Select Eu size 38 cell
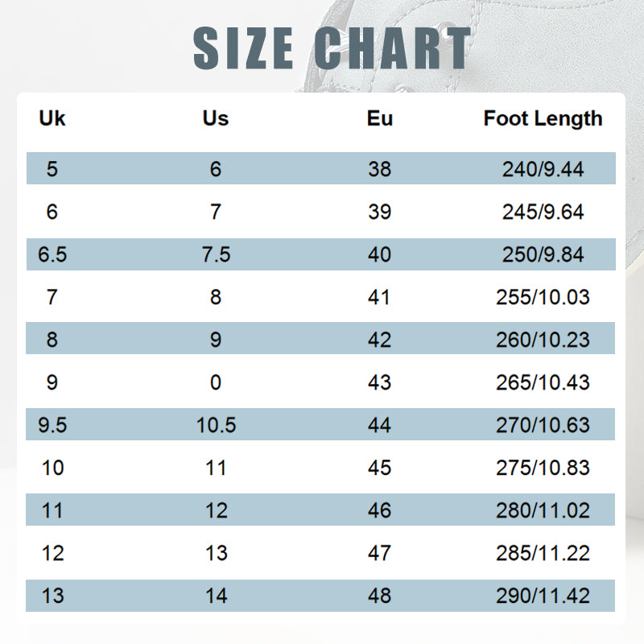 pyautogui.click(x=380, y=169)
